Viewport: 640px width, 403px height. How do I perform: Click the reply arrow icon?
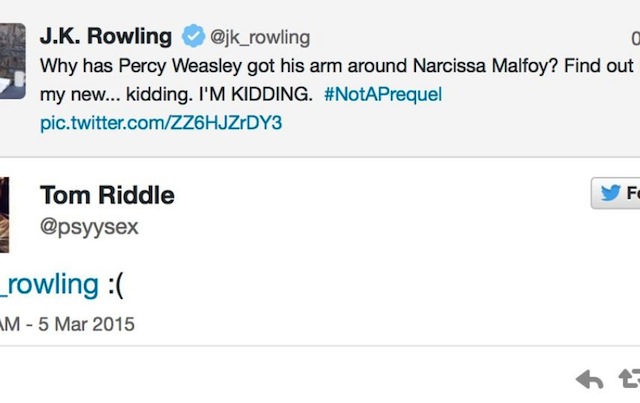[x=590, y=379]
